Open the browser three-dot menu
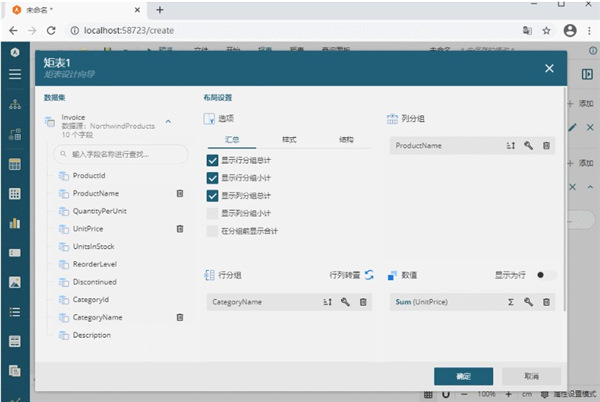600x402 pixels. [x=589, y=31]
